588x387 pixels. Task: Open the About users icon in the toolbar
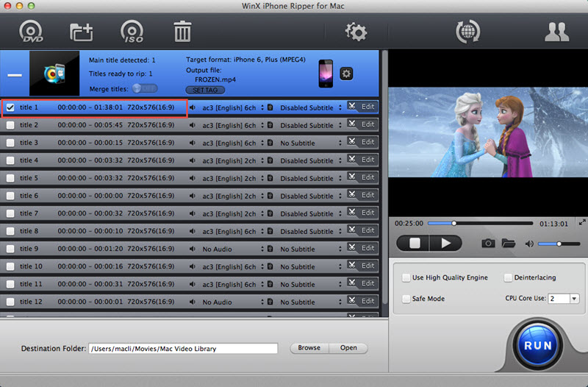pos(557,32)
